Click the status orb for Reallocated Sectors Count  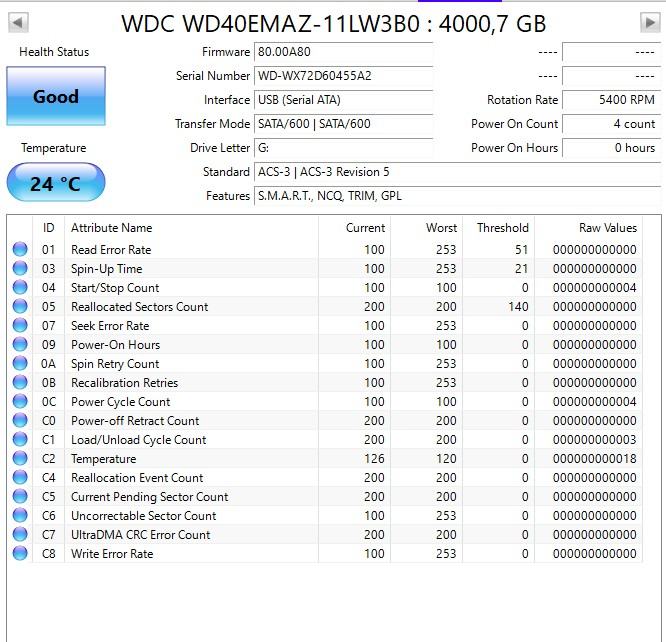pyautogui.click(x=20, y=306)
